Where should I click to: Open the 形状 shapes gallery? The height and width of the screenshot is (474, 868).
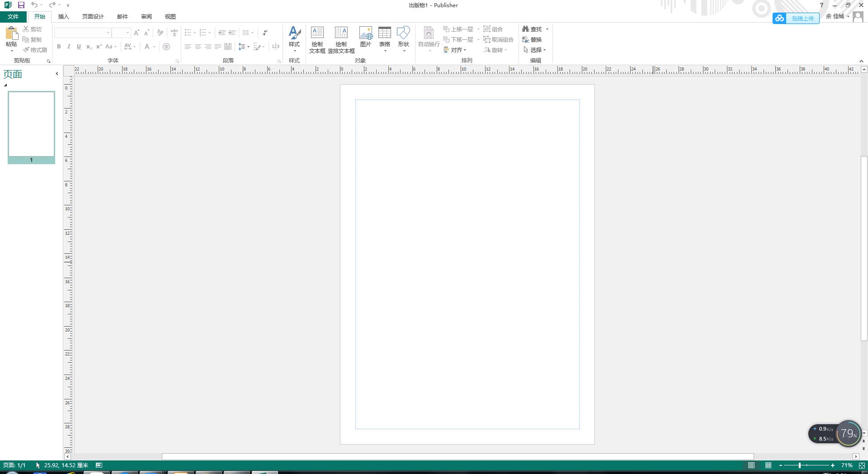403,39
